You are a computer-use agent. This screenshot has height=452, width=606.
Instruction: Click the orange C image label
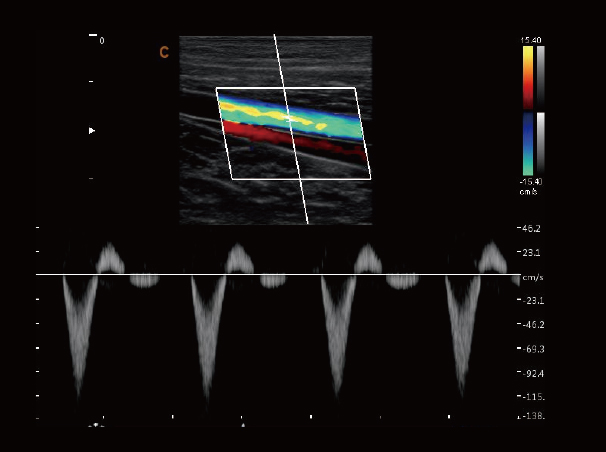(x=164, y=51)
